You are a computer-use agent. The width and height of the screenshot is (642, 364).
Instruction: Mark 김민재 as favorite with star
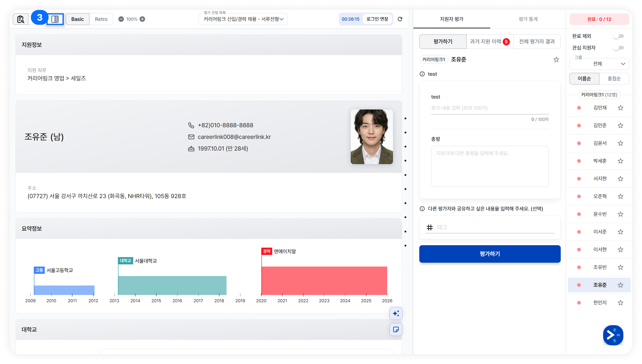click(620, 108)
